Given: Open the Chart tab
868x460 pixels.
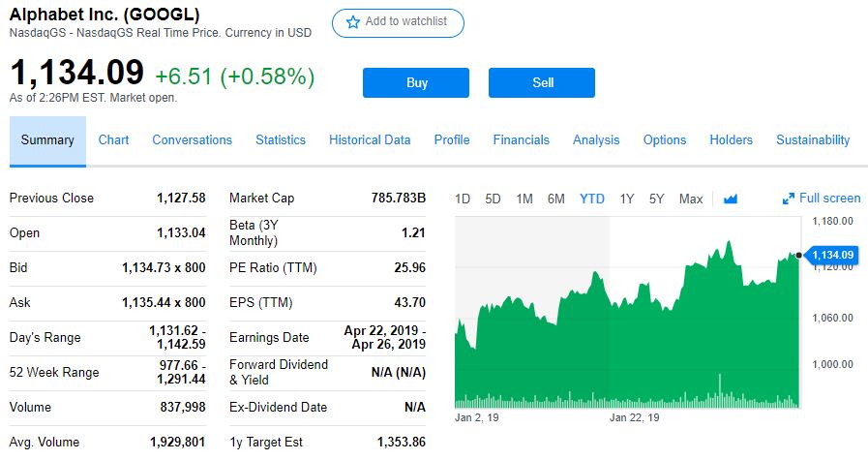Looking at the screenshot, I should pyautogui.click(x=113, y=140).
